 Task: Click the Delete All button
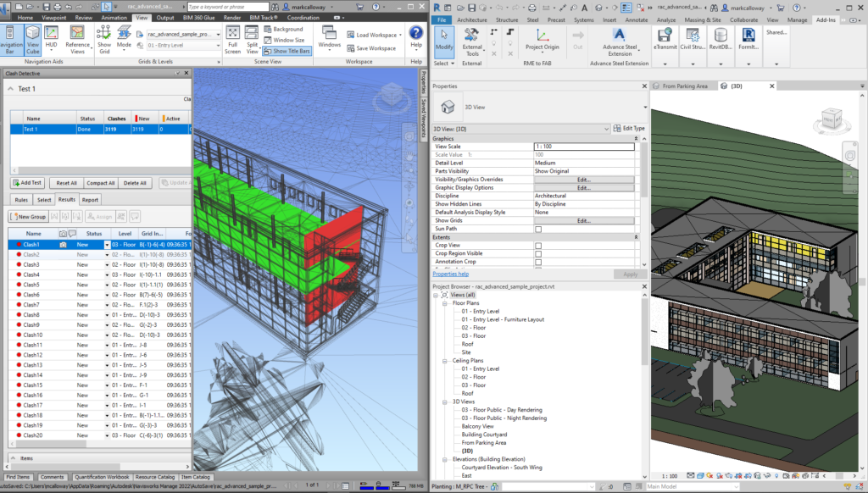[x=135, y=183]
